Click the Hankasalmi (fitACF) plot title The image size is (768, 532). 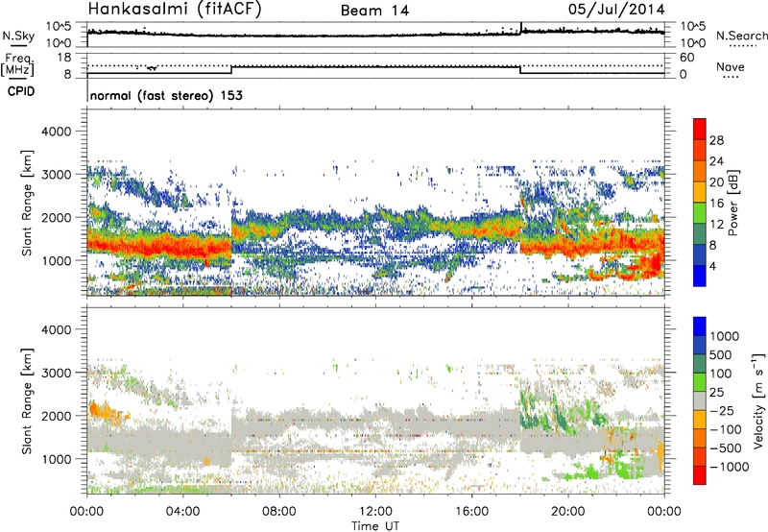pyautogui.click(x=175, y=9)
